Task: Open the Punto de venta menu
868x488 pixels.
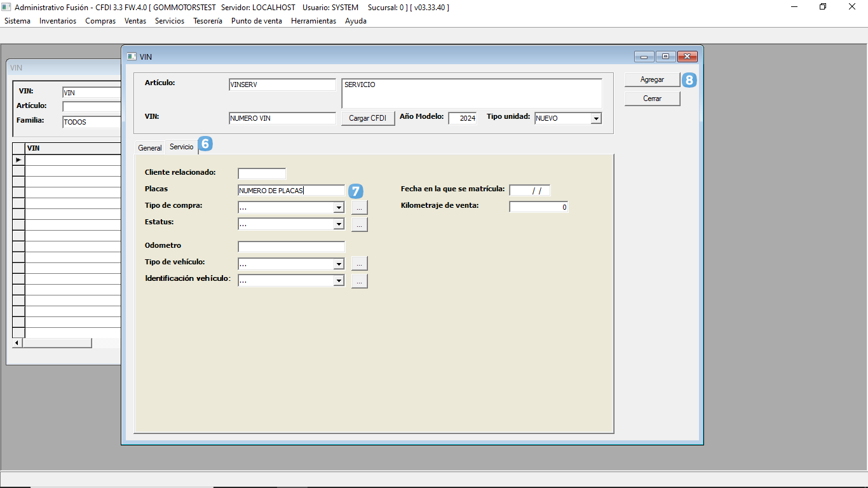Action: [257, 21]
